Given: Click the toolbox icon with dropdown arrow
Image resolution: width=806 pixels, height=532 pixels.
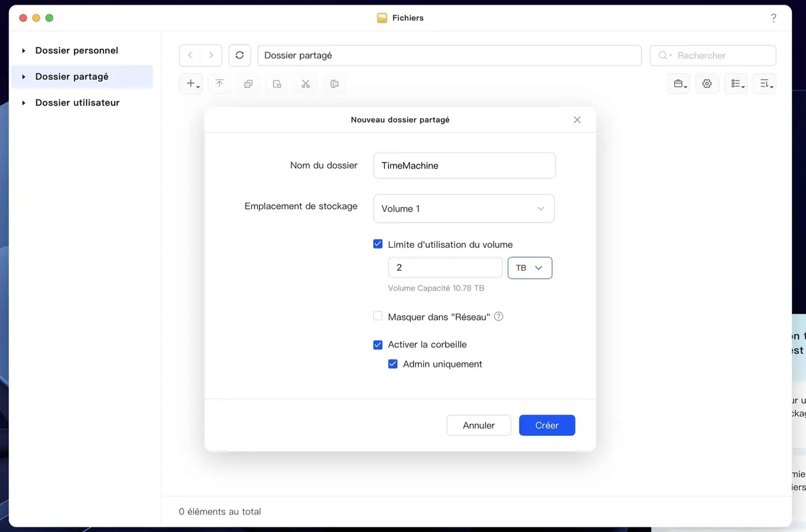Looking at the screenshot, I should tap(678, 83).
